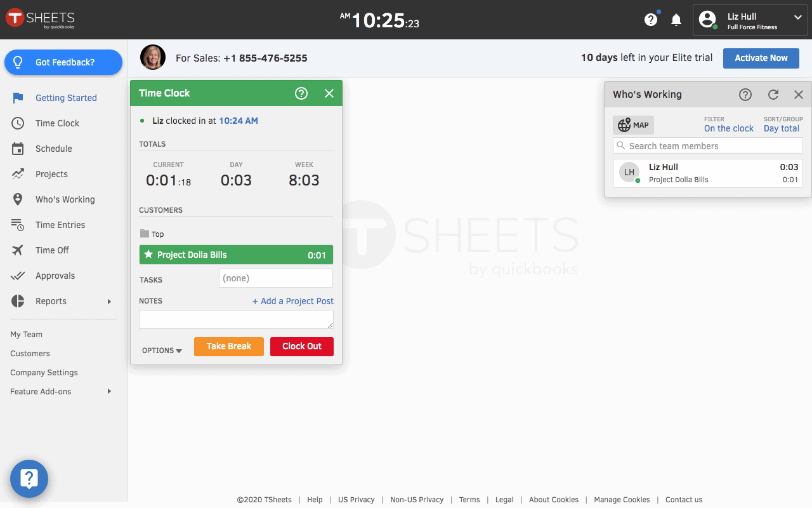Click the Schedule calendar icon

click(18, 149)
